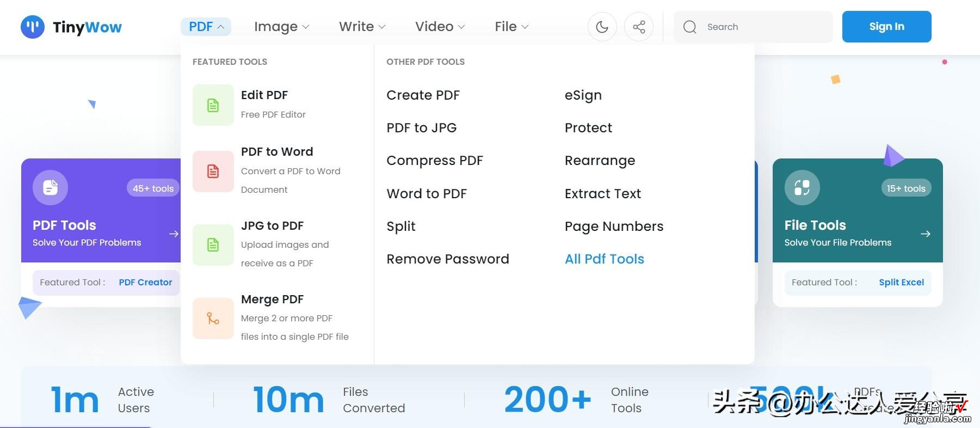Expand the Image dropdown menu
Screen dimensions: 980x428
click(x=281, y=27)
